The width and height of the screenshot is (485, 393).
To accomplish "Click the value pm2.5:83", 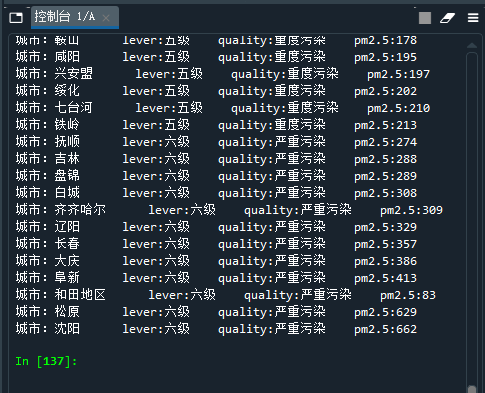I will (x=408, y=295).
